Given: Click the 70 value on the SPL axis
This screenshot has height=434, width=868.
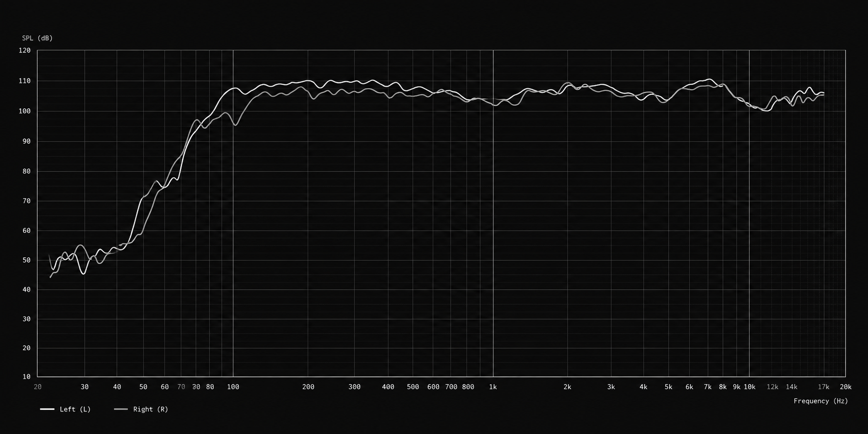Looking at the screenshot, I should (26, 201).
